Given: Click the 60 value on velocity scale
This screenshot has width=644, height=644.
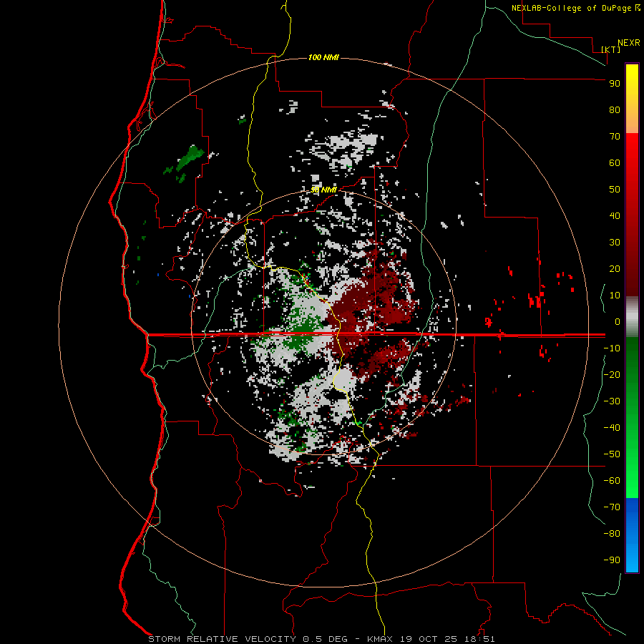Looking at the screenshot, I should (615, 163).
